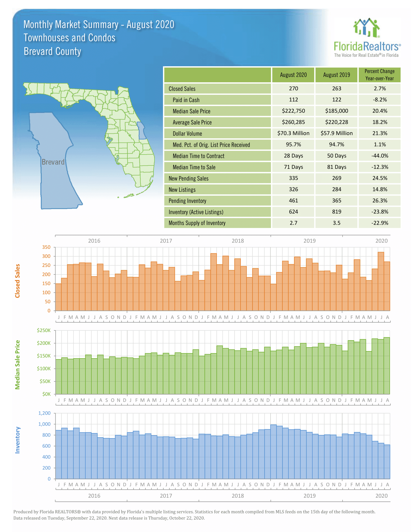Click the 'Percent Change Year-over-Year' header

tap(379, 75)
